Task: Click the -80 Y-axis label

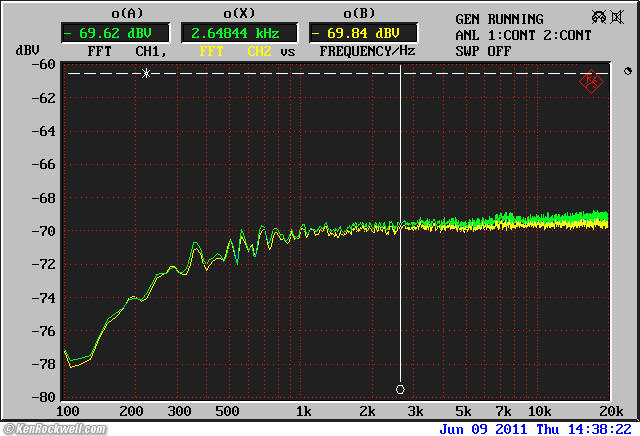Action: pos(44,397)
